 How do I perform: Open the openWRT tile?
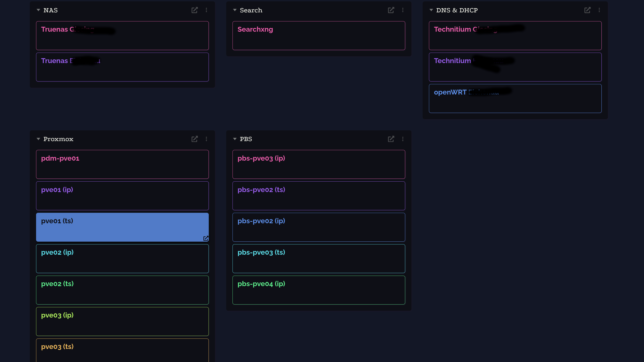(x=515, y=98)
